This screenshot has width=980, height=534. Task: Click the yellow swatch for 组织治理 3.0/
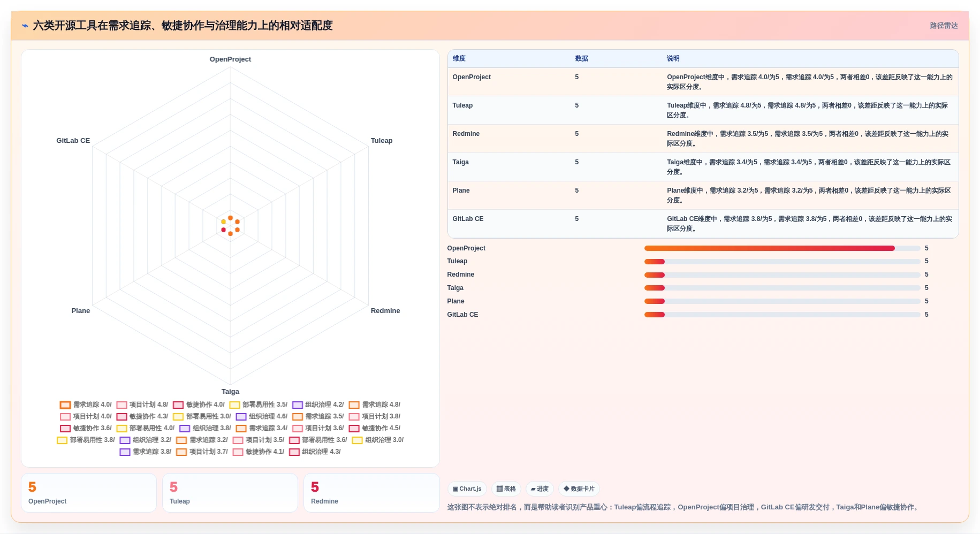click(358, 440)
